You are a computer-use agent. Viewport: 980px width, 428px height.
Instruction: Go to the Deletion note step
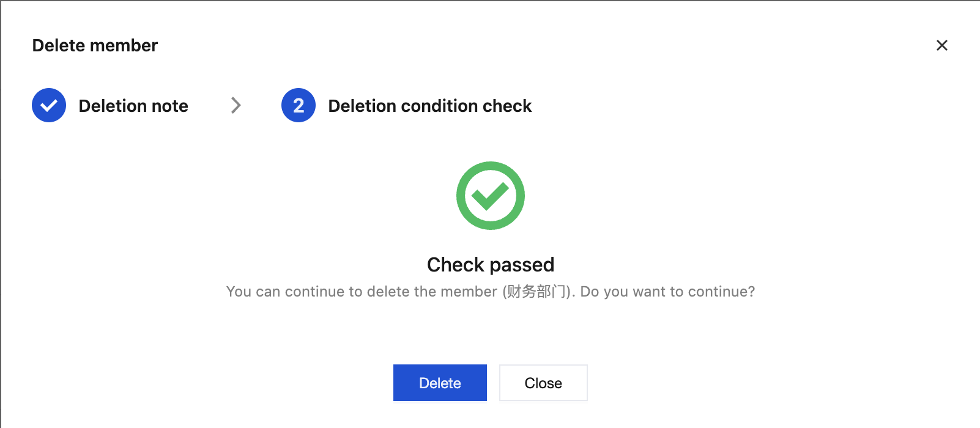click(133, 106)
